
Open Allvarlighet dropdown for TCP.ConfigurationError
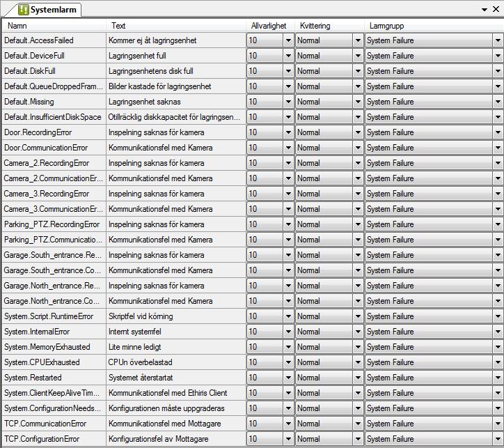[288, 439]
